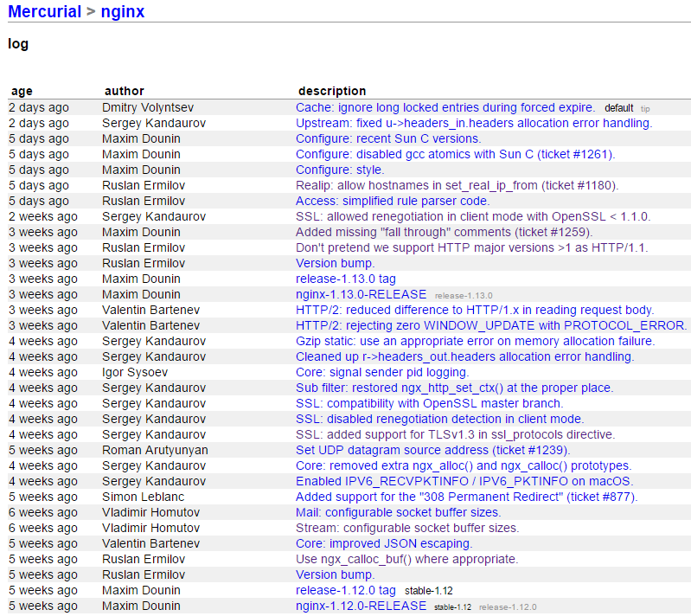Open the Mercurial breadcrumb link
691x616 pixels.
[44, 11]
